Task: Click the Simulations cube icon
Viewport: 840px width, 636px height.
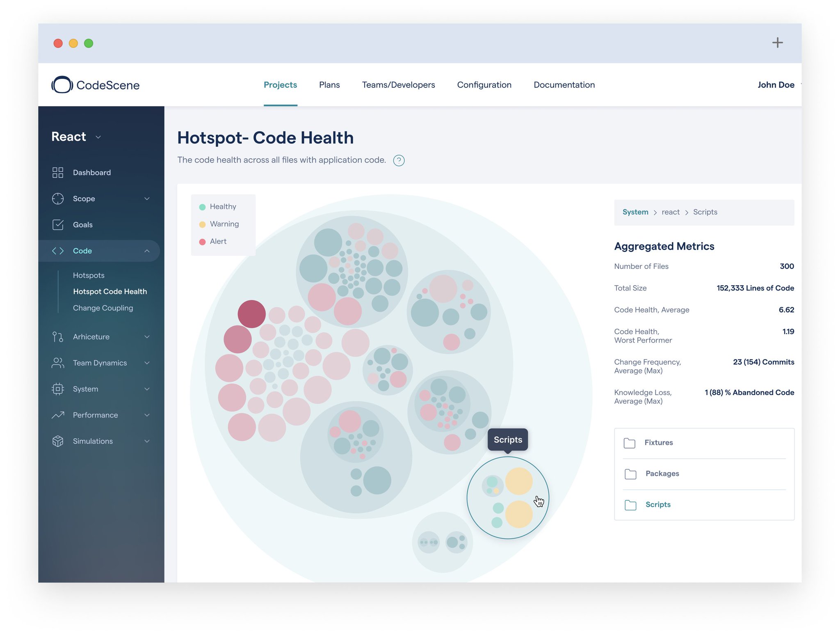Action: 58,441
